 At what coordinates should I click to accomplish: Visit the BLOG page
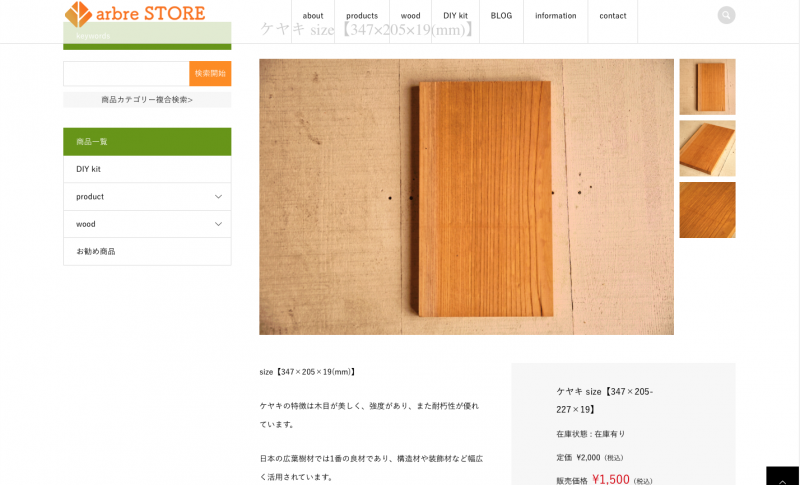(501, 16)
